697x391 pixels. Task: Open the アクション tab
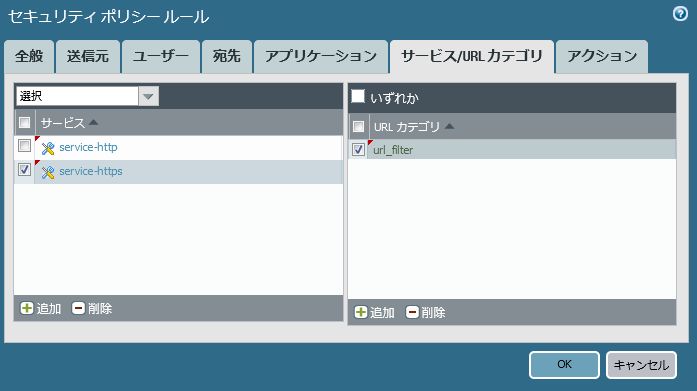[602, 56]
